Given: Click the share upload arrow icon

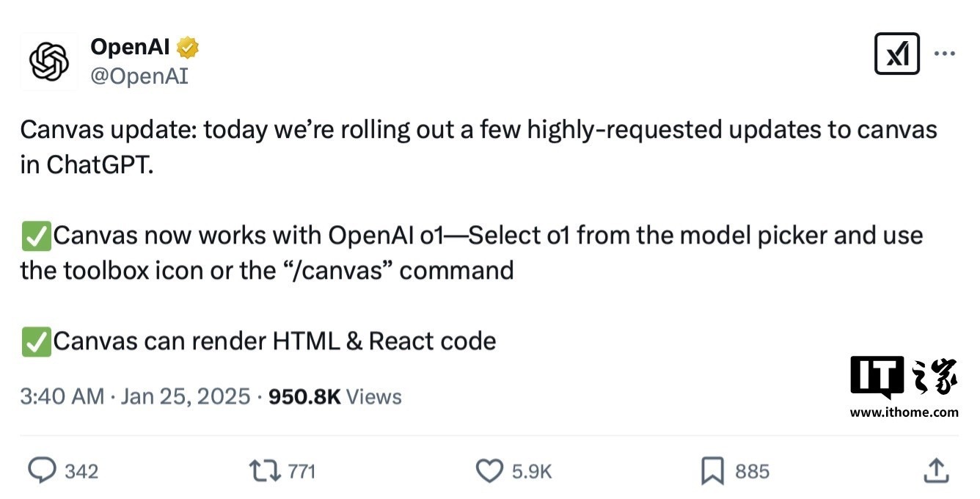Looking at the screenshot, I should [x=936, y=470].
